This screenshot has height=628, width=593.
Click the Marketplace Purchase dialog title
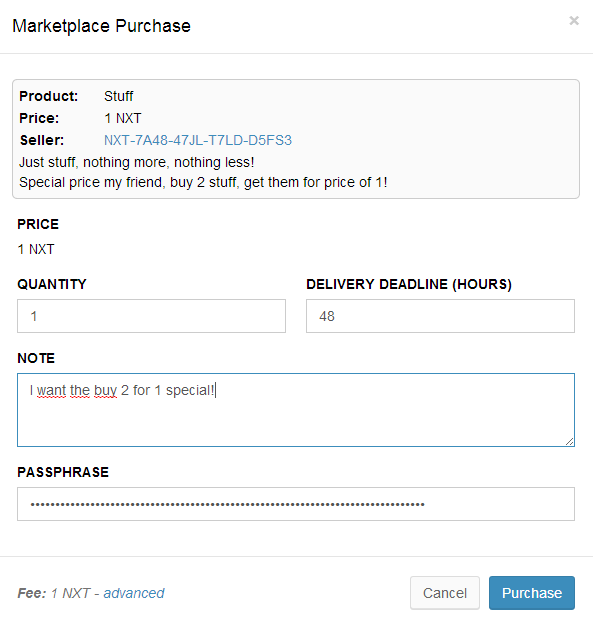point(101,26)
